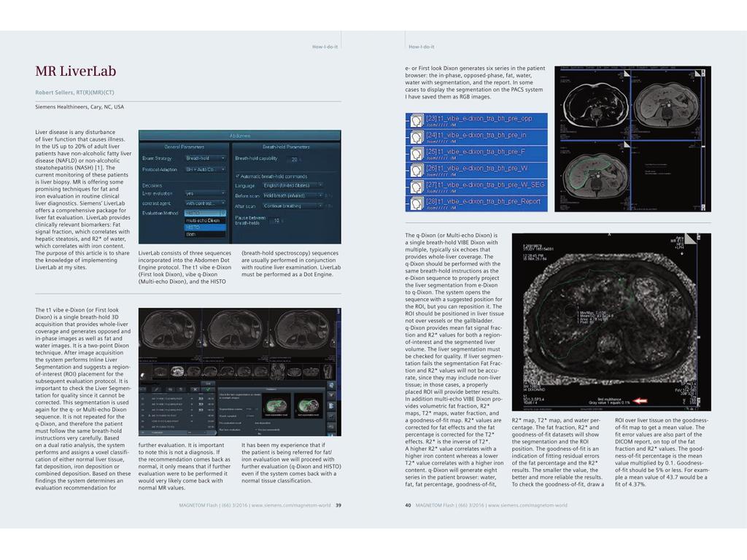747x560 pixels.
Task: Click the patient icon on series [24] pre_in
Action: (417, 137)
